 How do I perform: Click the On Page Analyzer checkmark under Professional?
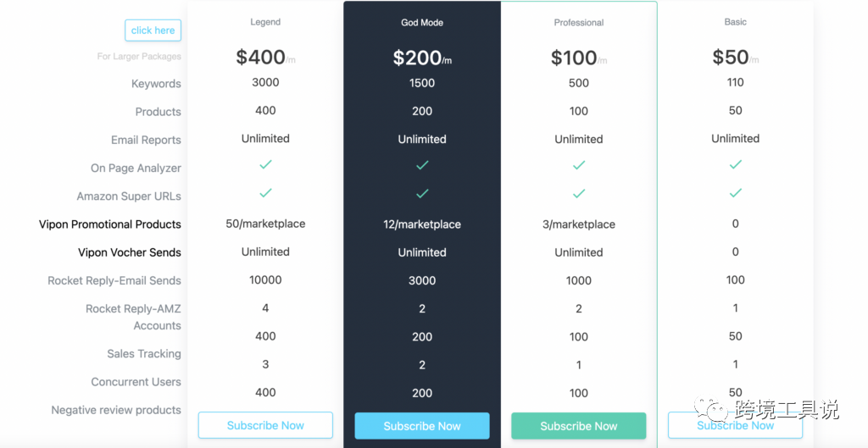(579, 165)
